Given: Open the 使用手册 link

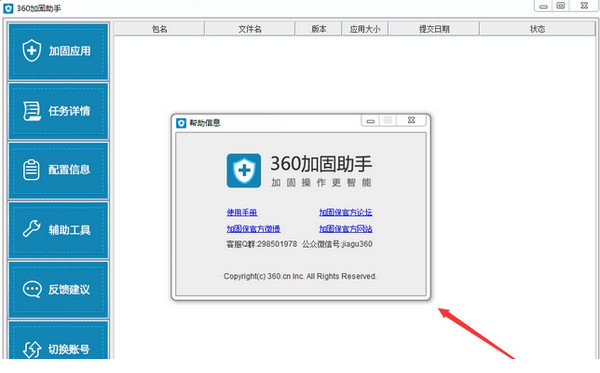Looking at the screenshot, I should pyautogui.click(x=242, y=212).
